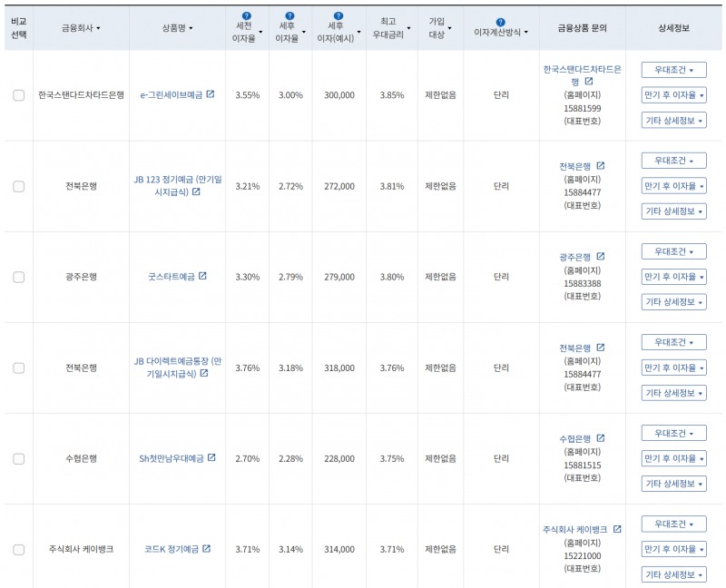
Task: Expand 기타 상세정보 for 광주은행 row
Action: pyautogui.click(x=673, y=302)
